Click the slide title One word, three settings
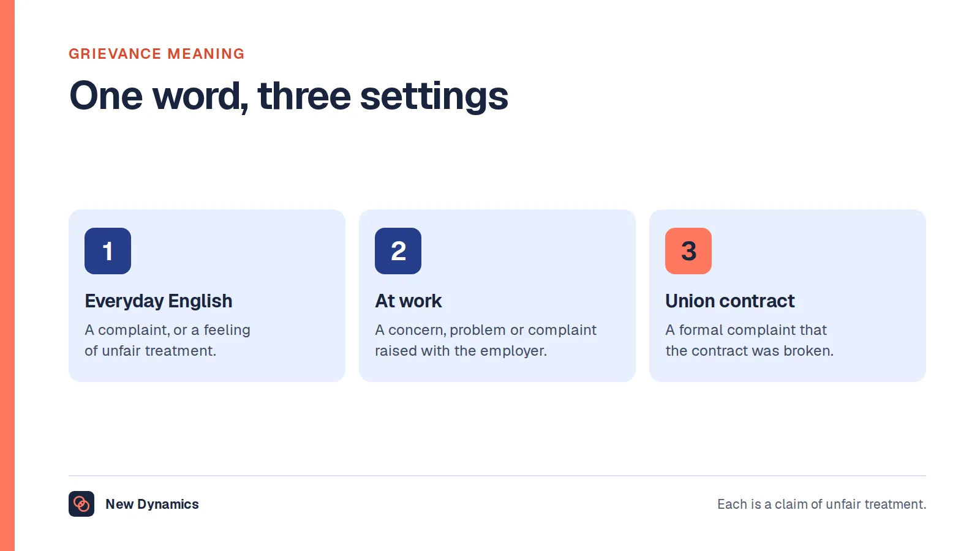 point(288,96)
